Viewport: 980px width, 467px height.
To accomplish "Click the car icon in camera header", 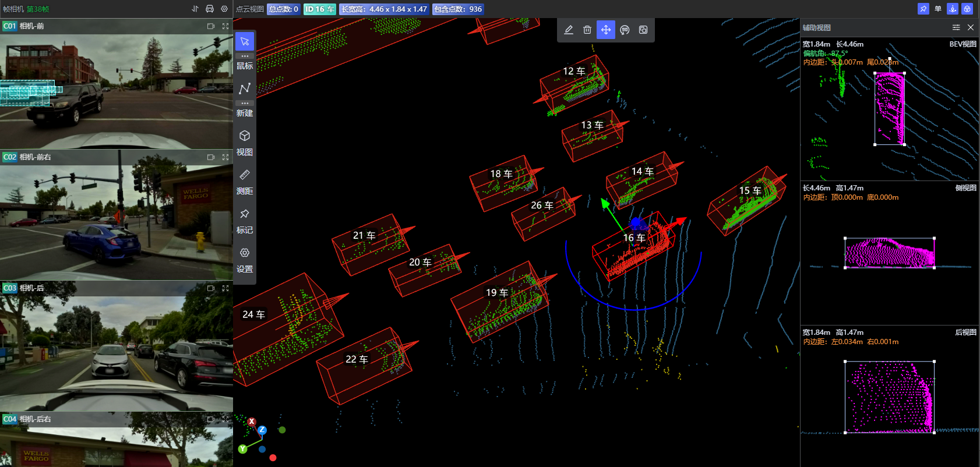I will pos(210,9).
